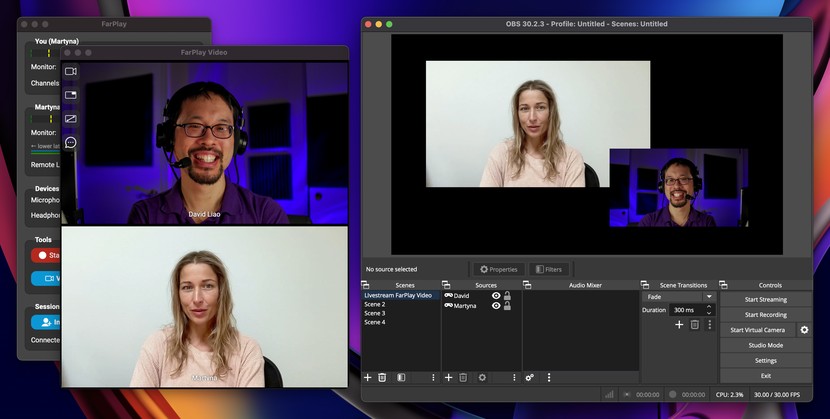Add a new scene with the Scenes plus icon
The image size is (830, 419).
click(x=367, y=377)
